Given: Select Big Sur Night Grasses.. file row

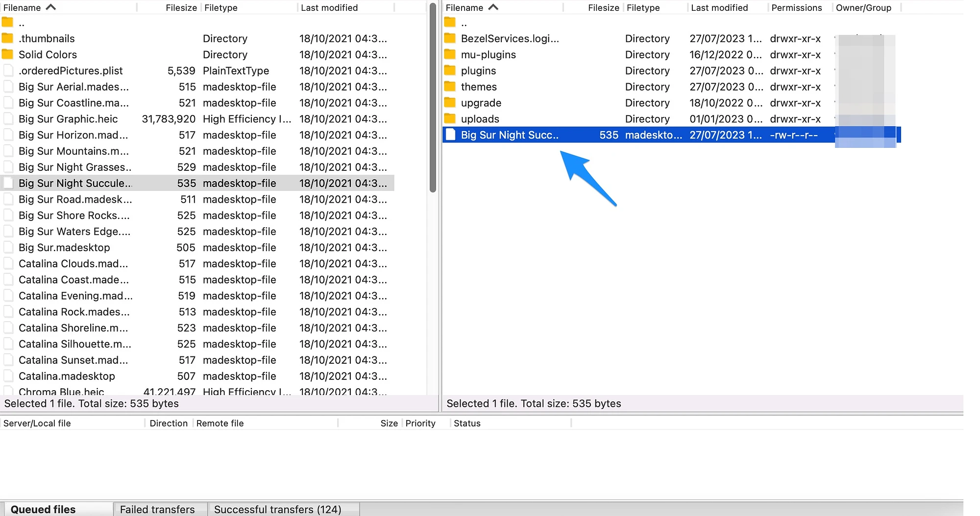Looking at the screenshot, I should click(x=197, y=167).
